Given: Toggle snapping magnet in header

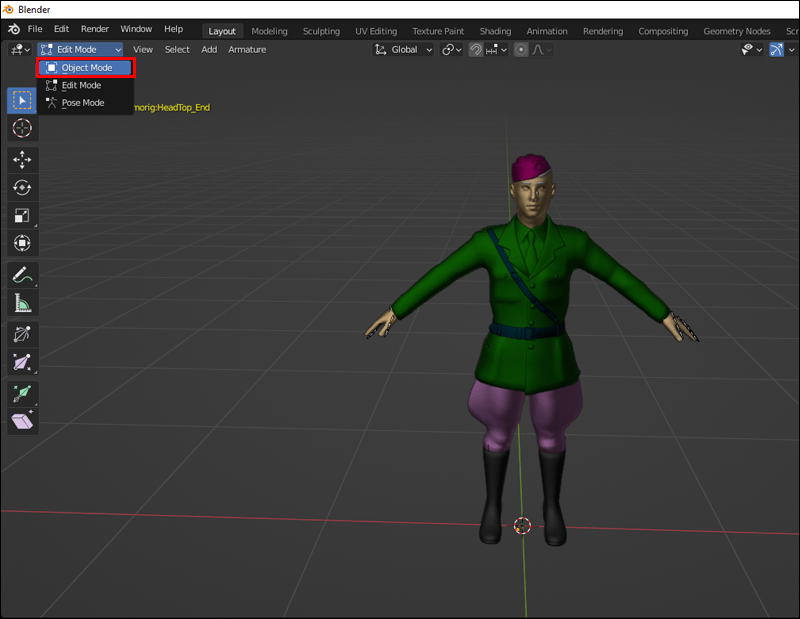Looking at the screenshot, I should (x=476, y=50).
